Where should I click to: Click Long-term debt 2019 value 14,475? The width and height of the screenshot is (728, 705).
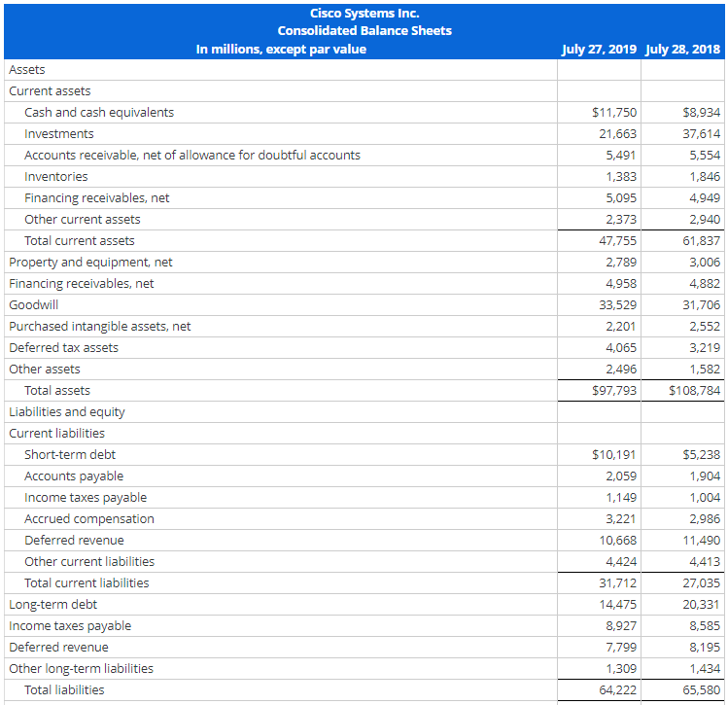(617, 604)
